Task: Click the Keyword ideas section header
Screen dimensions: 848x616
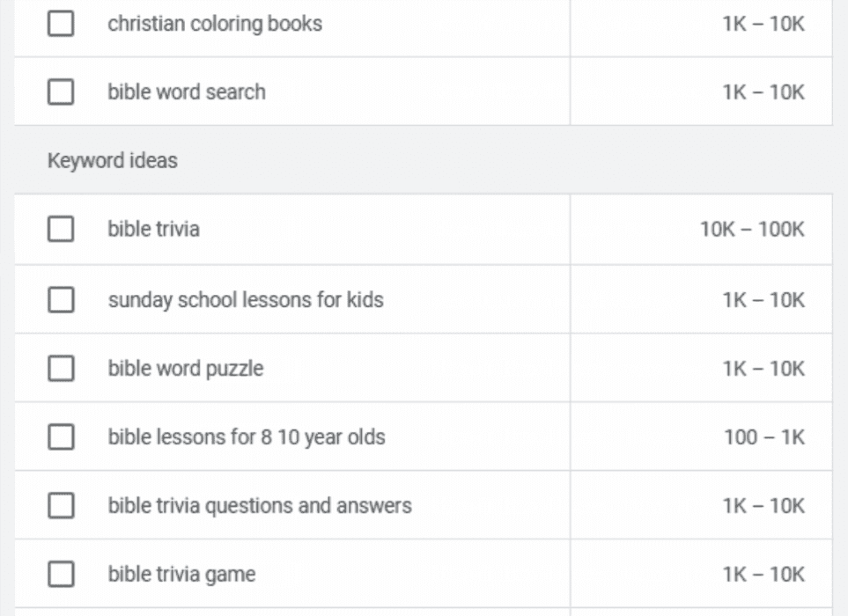Action: 113,161
